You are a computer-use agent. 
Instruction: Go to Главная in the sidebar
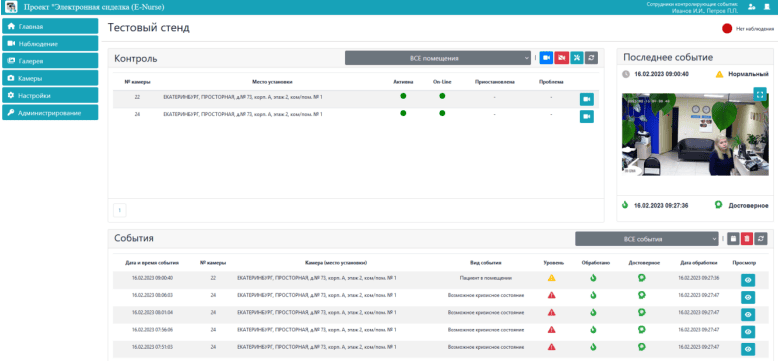pos(50,26)
